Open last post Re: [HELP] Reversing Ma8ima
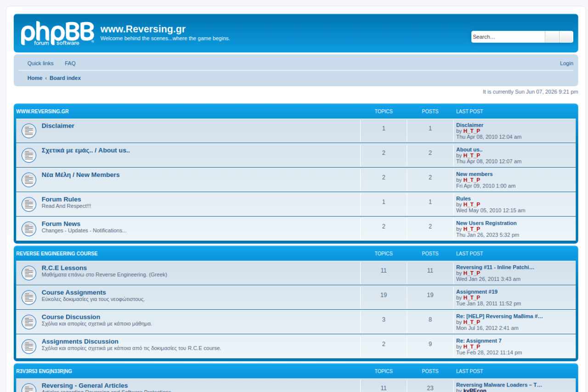Viewport: 588px width, 392px height. tap(500, 316)
